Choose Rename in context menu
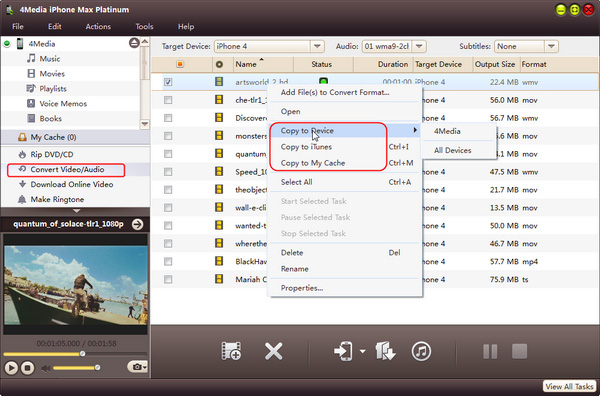600x396 pixels. coord(344,269)
